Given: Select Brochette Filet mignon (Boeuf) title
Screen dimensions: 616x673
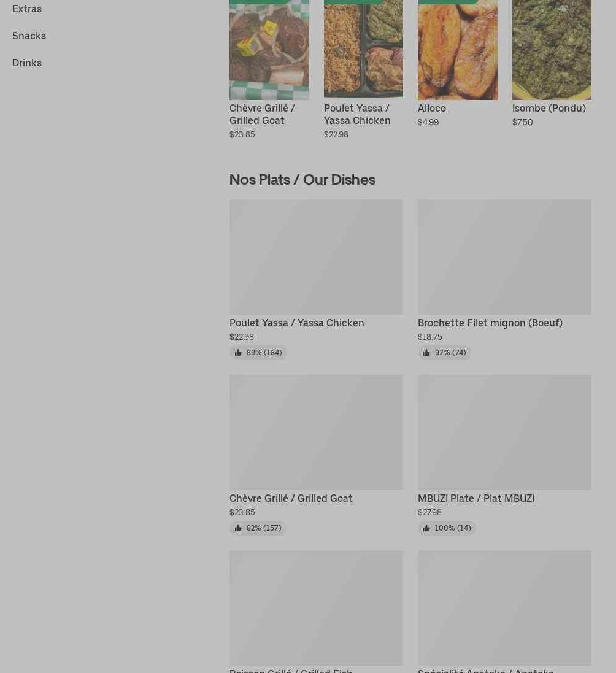Looking at the screenshot, I should pyautogui.click(x=490, y=323).
